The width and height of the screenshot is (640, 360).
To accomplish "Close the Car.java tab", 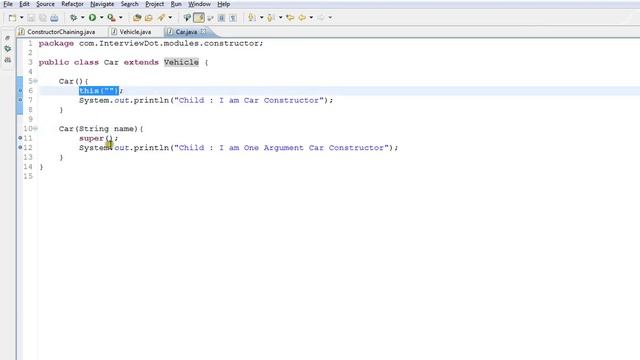I will pos(203,31).
